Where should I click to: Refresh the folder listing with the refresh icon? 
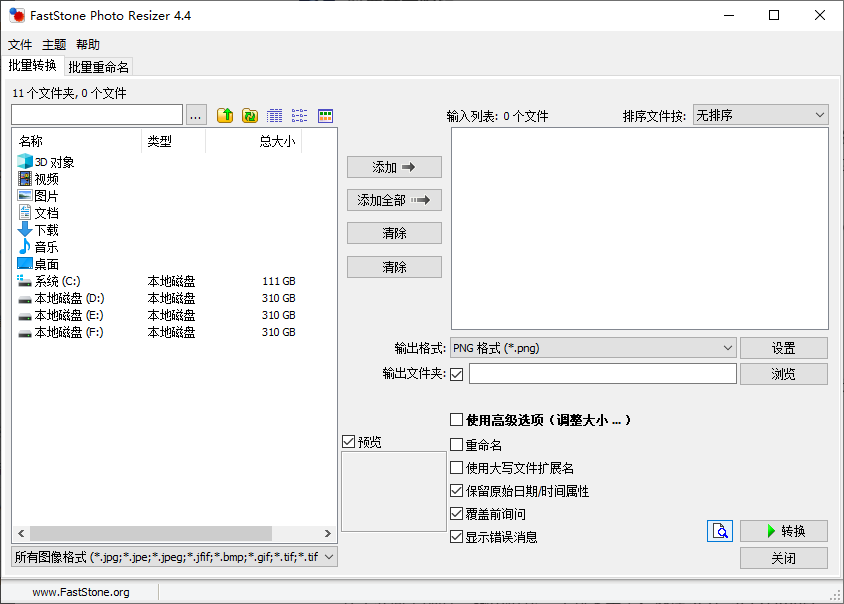tap(249, 116)
